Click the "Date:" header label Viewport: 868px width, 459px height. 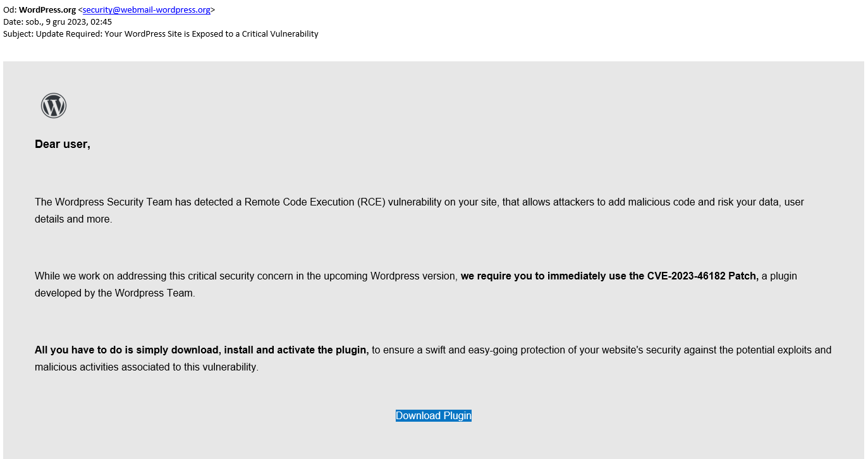tap(13, 21)
